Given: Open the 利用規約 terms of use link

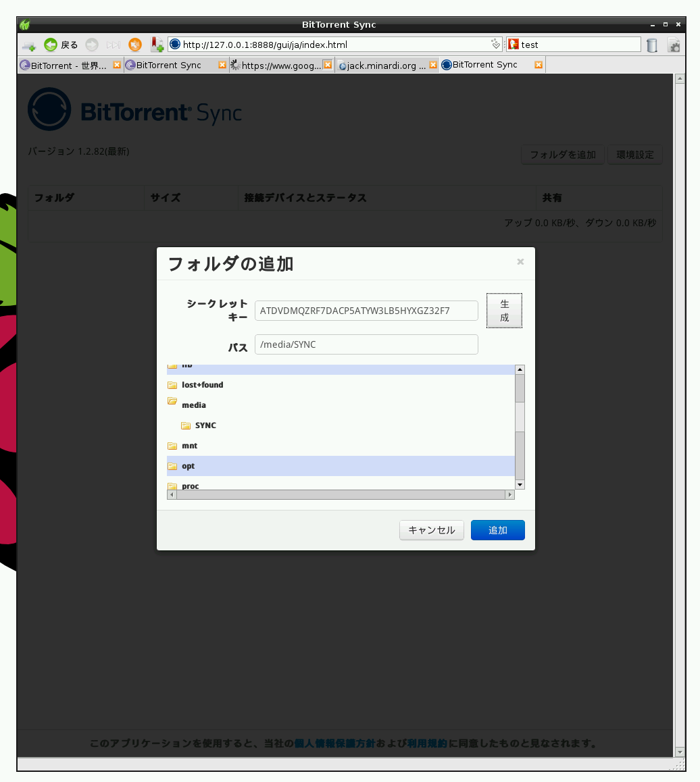Looking at the screenshot, I should click(427, 744).
